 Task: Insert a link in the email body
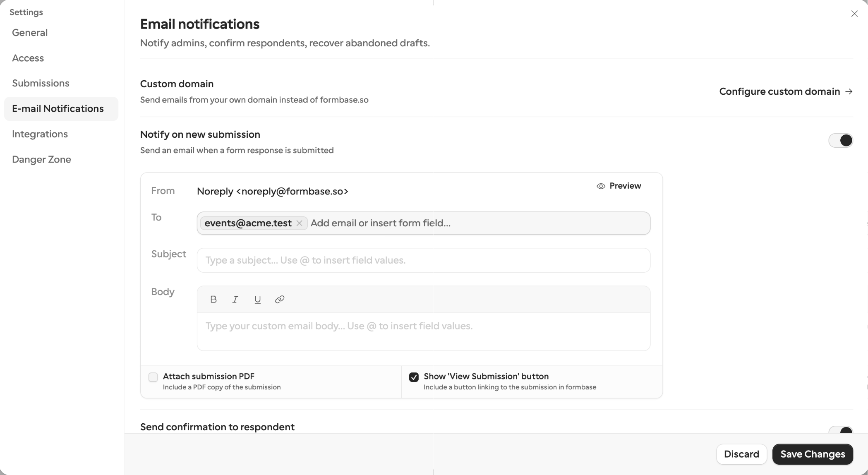coord(280,299)
